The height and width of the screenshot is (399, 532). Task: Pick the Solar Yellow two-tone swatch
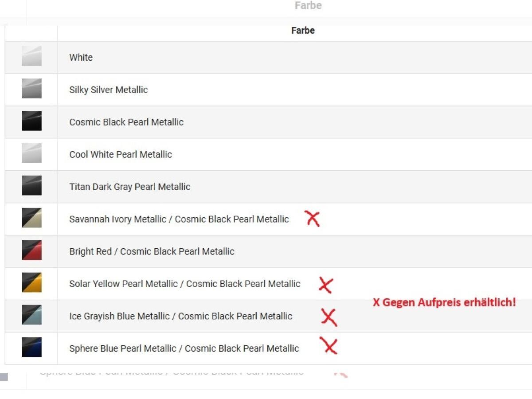[x=31, y=283]
